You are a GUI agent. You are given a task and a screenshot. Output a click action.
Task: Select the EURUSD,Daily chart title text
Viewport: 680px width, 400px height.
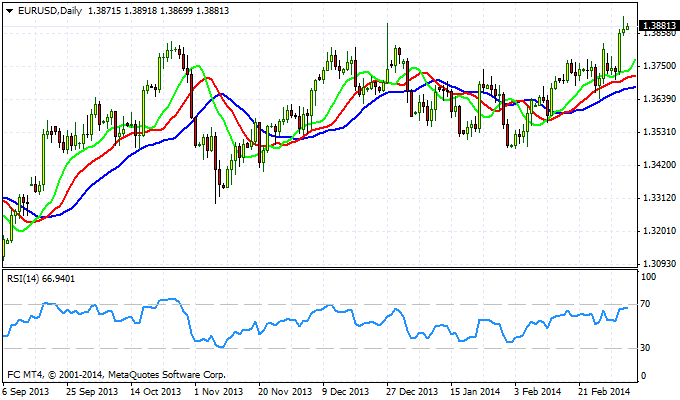[50, 11]
